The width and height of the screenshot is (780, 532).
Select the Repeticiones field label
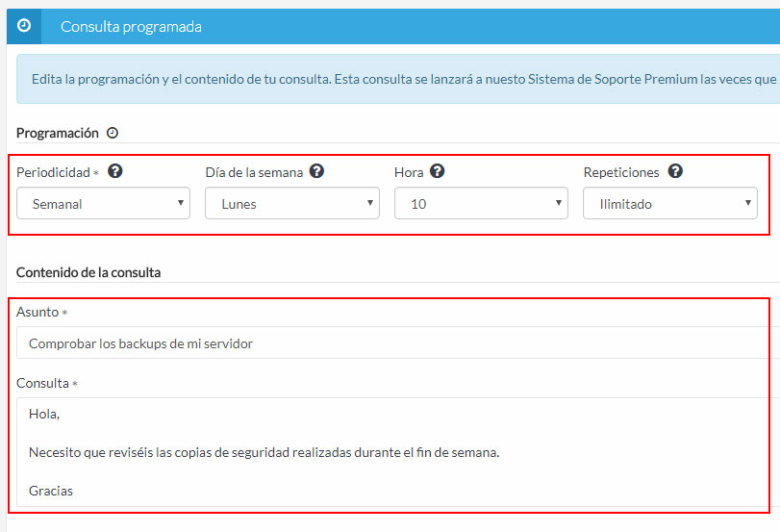coord(621,173)
